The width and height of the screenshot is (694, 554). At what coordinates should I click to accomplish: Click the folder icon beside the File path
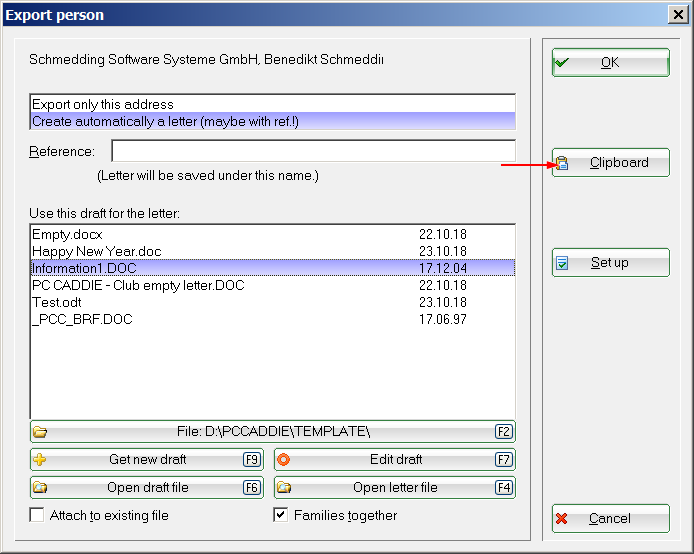pyautogui.click(x=40, y=432)
